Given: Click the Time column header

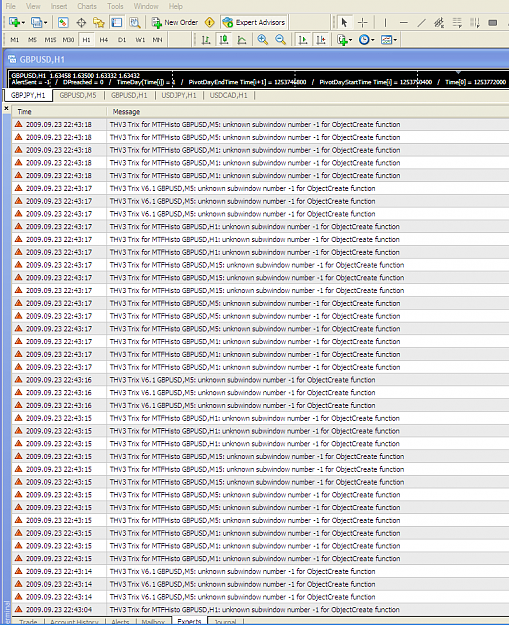Looking at the screenshot, I should pyautogui.click(x=59, y=112).
